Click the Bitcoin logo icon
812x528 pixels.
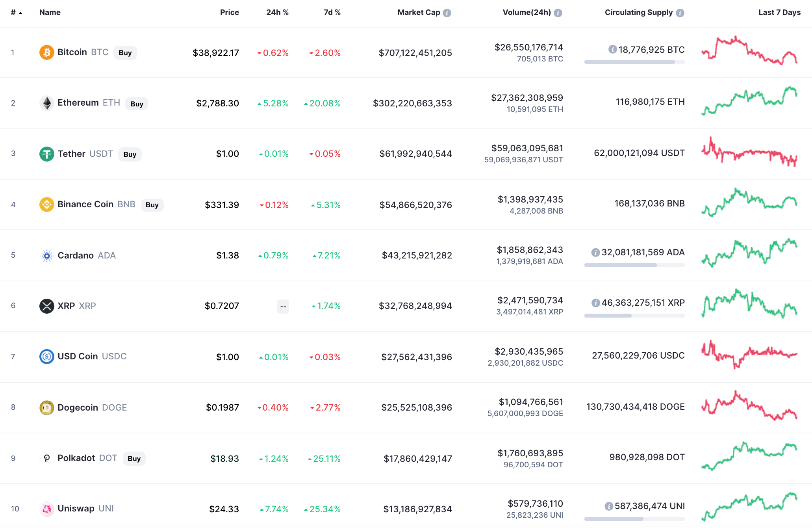pos(47,52)
